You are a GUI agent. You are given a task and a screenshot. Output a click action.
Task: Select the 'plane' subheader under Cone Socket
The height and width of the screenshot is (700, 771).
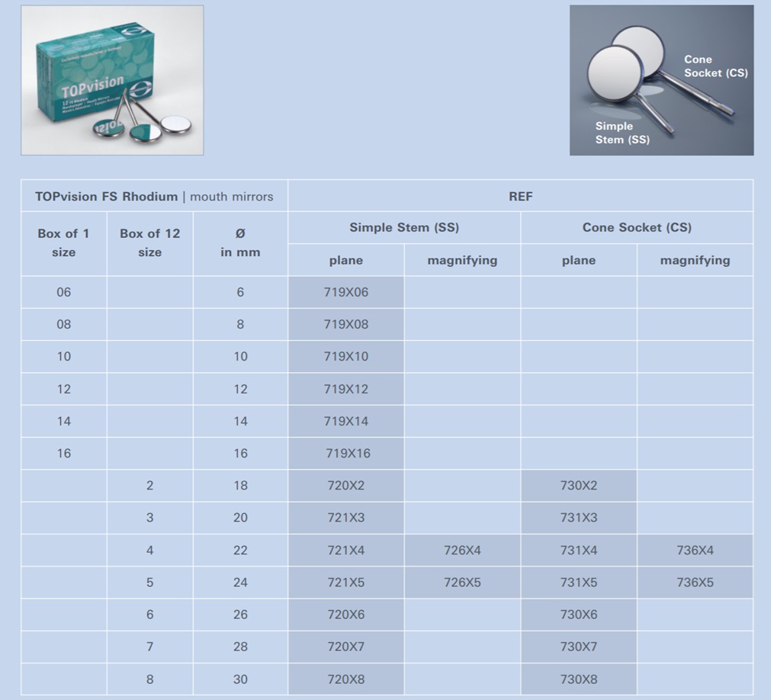(579, 260)
